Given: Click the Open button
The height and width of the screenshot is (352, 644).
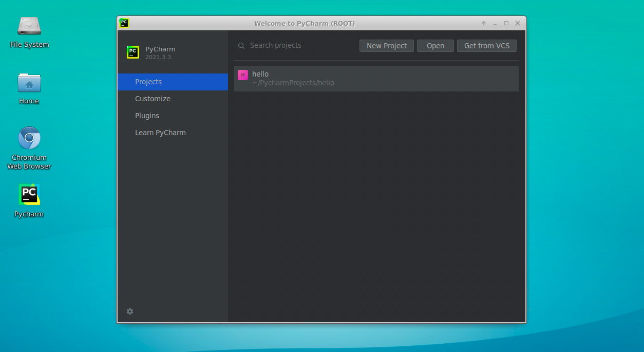Looking at the screenshot, I should click(435, 46).
